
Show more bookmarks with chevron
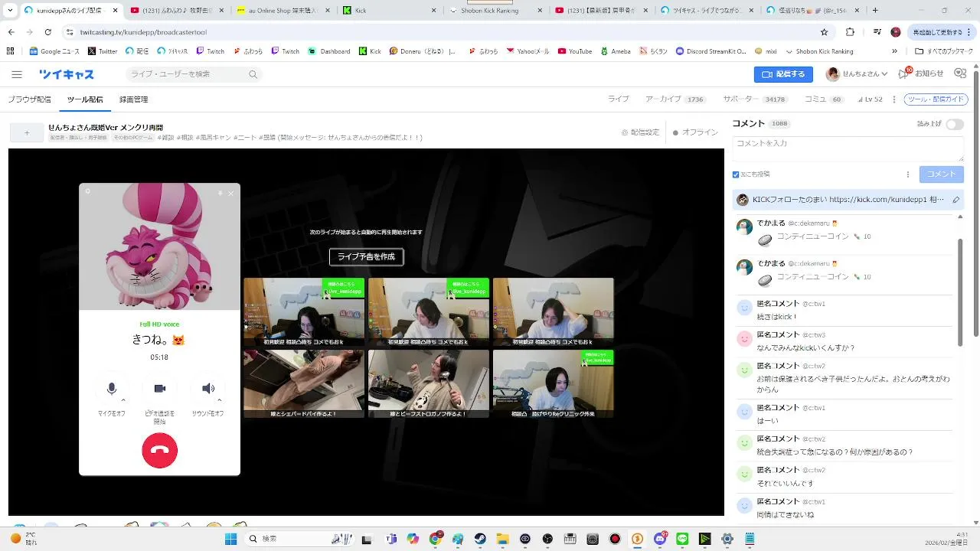894,51
